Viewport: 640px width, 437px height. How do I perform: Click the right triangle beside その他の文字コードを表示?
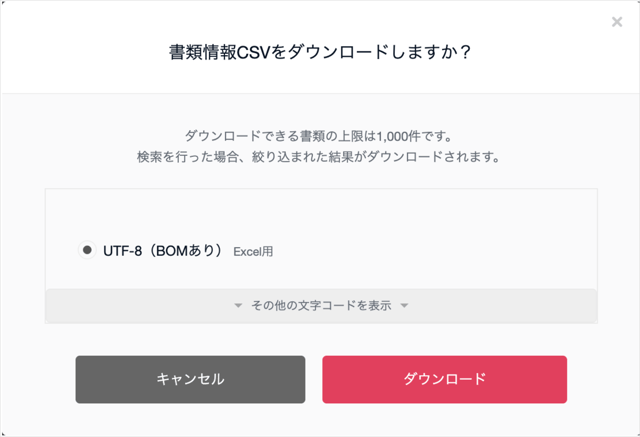(404, 306)
